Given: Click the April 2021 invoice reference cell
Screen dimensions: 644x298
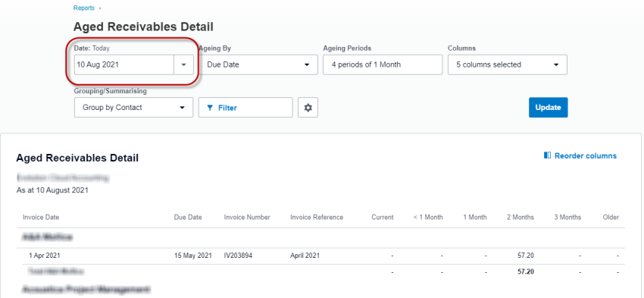Looking at the screenshot, I should 305,256.
